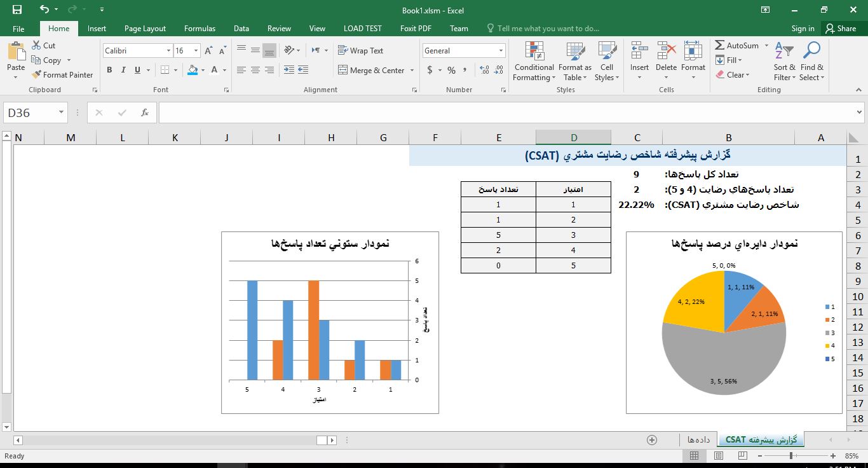Add a new sheet with plus button
The width and height of the screenshot is (868, 468).
click(651, 439)
